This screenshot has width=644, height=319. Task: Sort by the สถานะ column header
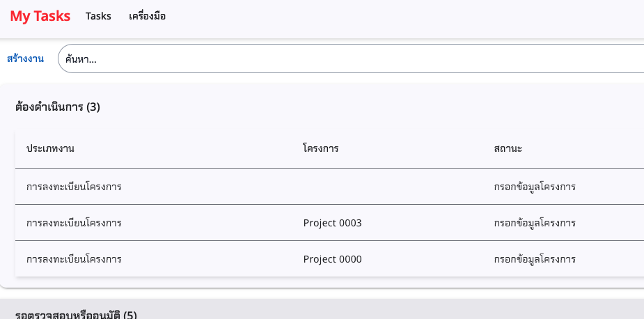(x=508, y=148)
